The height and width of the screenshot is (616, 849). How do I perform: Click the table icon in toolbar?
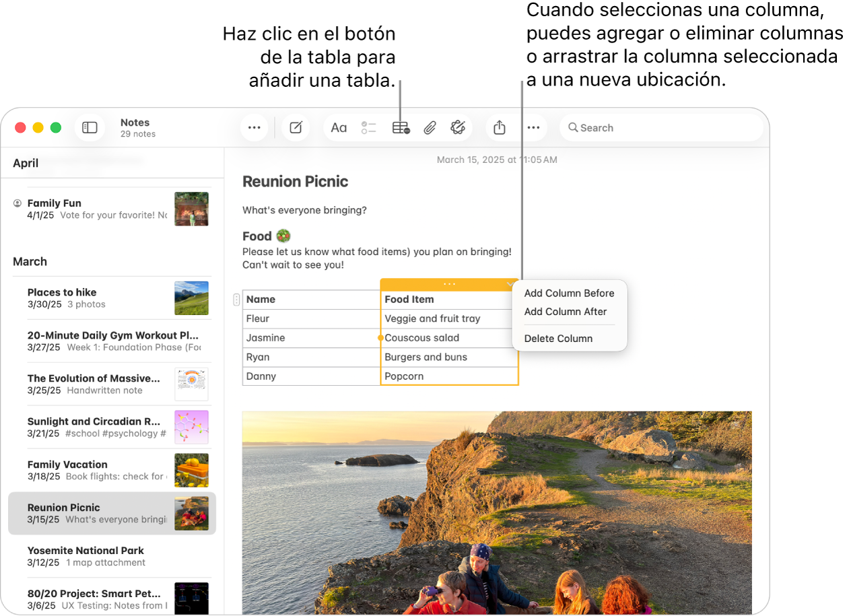[x=401, y=127]
